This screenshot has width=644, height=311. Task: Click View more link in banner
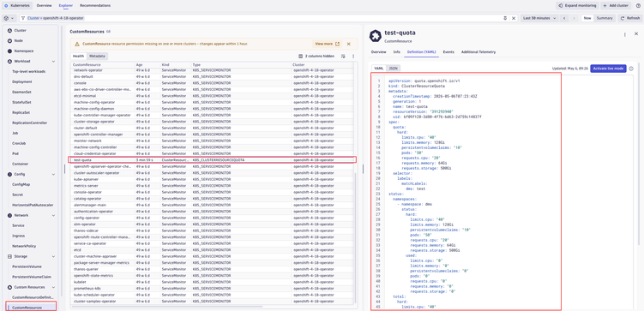coord(328,44)
